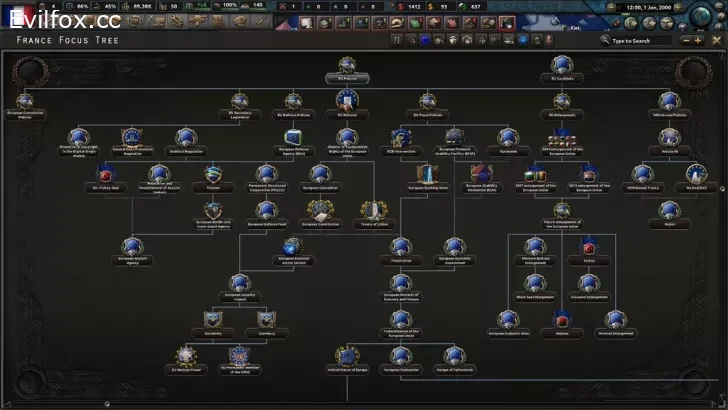728x410 pixels.
Task: Choose the Withdrawal Policies focus
Action: point(668,102)
